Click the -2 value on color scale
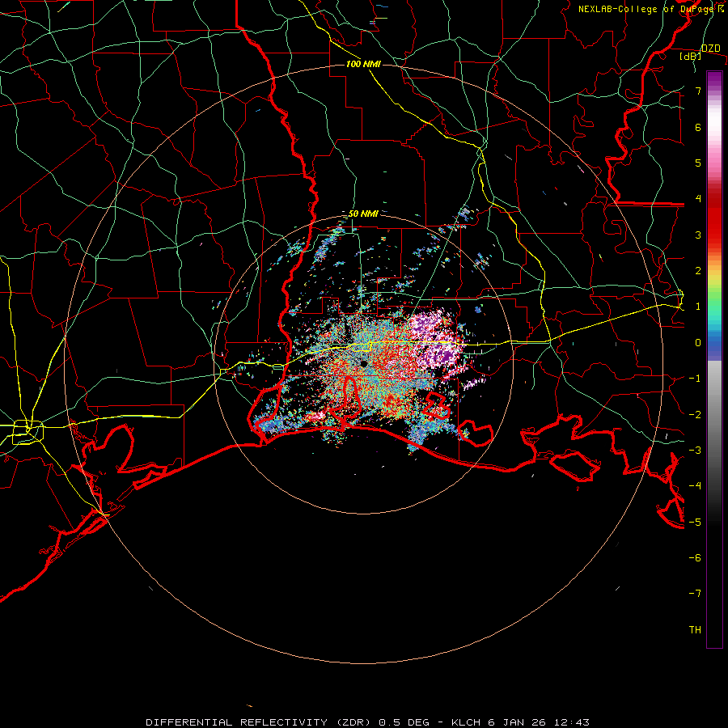Viewport: 728px width, 728px height. [x=695, y=415]
